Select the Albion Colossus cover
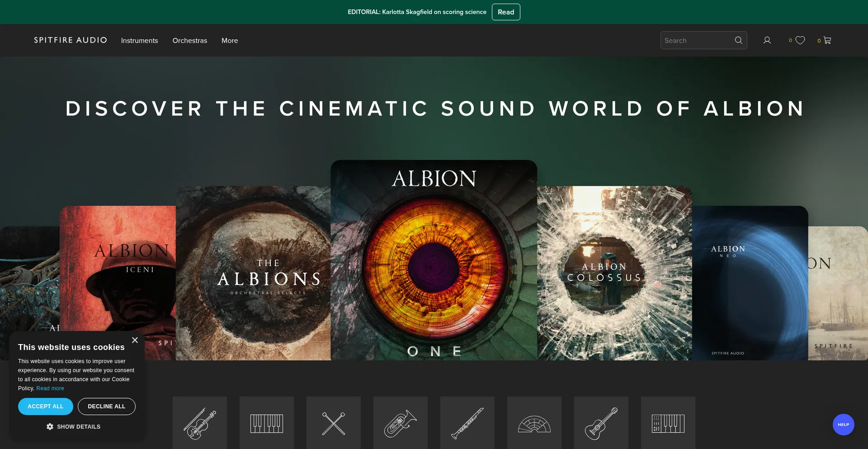The image size is (868, 449). [x=615, y=273]
